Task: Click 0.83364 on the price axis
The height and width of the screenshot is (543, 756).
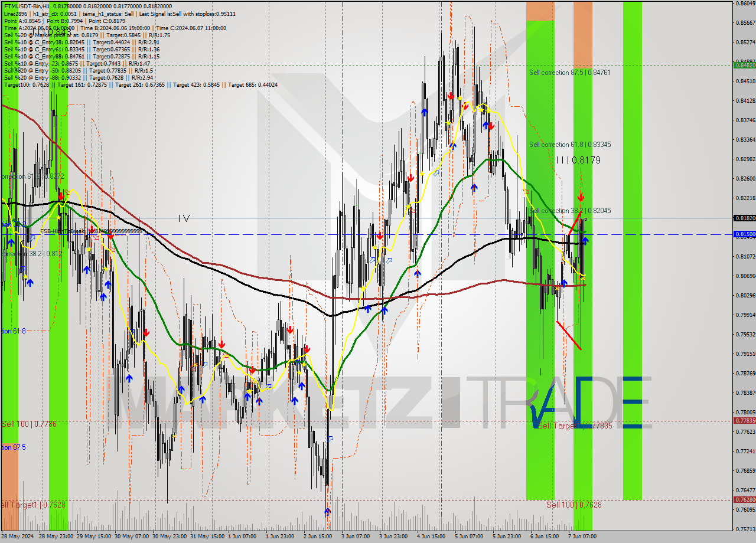Action: pos(745,140)
